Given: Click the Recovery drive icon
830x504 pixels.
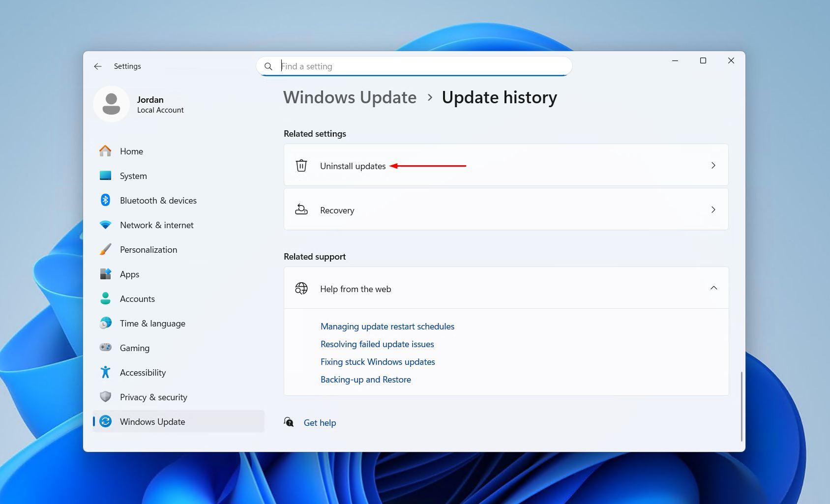Looking at the screenshot, I should point(301,210).
